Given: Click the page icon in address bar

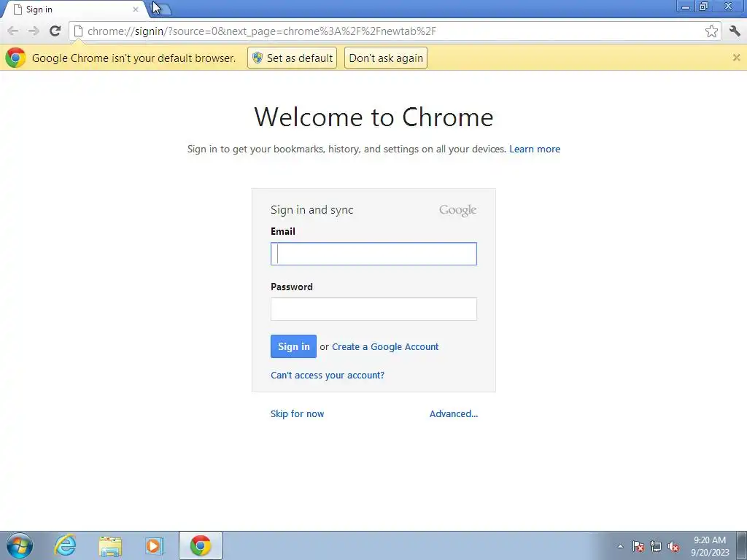Looking at the screenshot, I should click(78, 31).
